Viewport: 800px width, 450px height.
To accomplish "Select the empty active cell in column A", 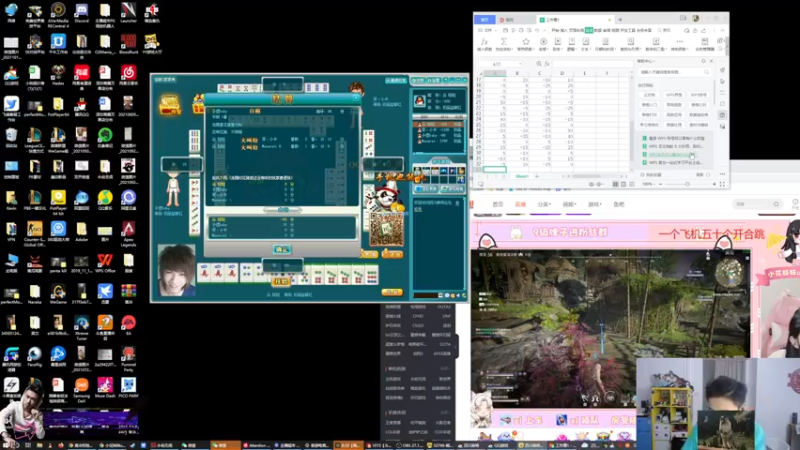I will click(x=494, y=169).
